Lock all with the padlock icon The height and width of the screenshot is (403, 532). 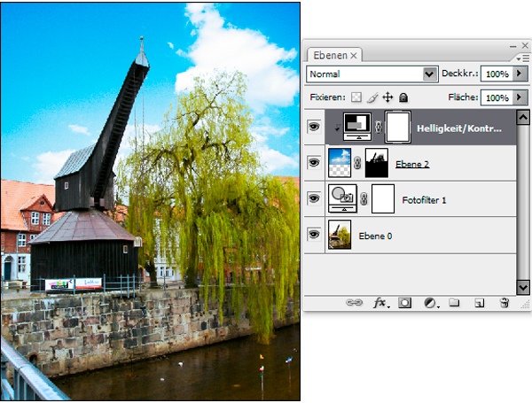point(403,97)
